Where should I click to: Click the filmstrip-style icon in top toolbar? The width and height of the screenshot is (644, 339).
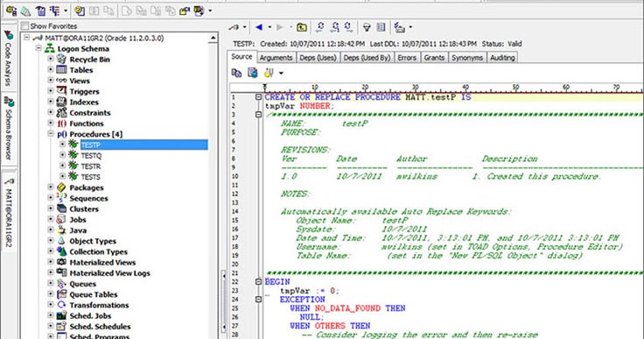tap(199, 11)
